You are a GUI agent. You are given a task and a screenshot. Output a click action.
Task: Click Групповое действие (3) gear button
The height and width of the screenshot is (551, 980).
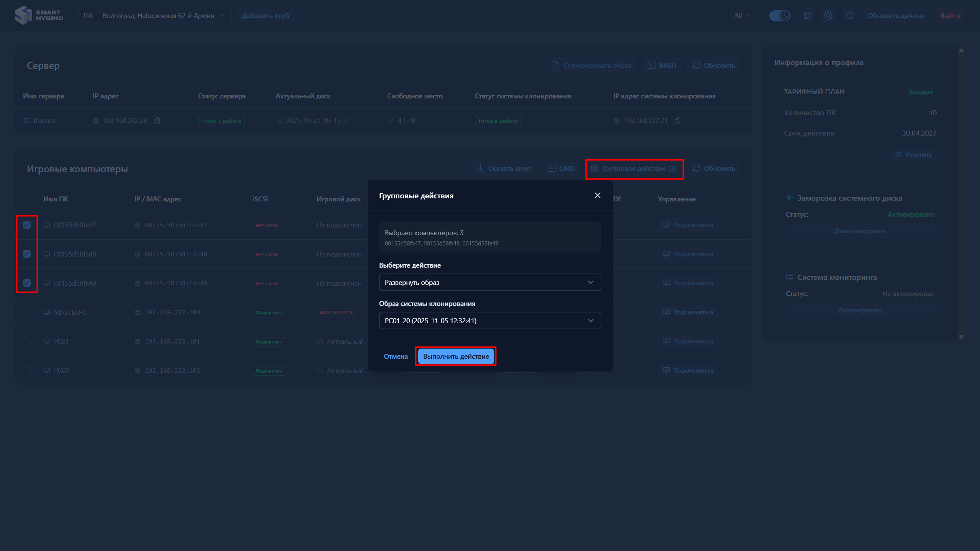(x=634, y=168)
